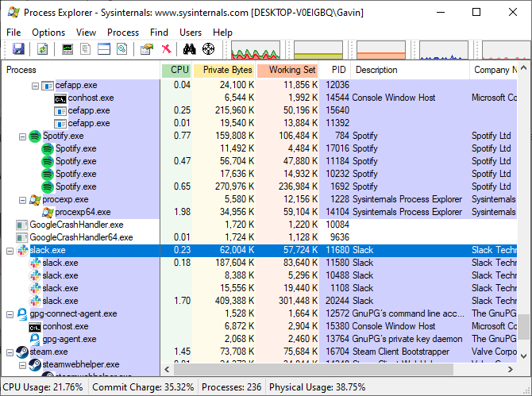This screenshot has width=532, height=396.
Task: Click the horizontal scrollbar right arrow
Action: (511, 369)
